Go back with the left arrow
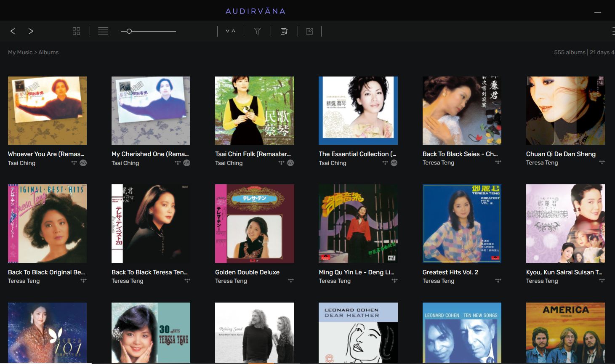615x364 pixels. [x=13, y=31]
